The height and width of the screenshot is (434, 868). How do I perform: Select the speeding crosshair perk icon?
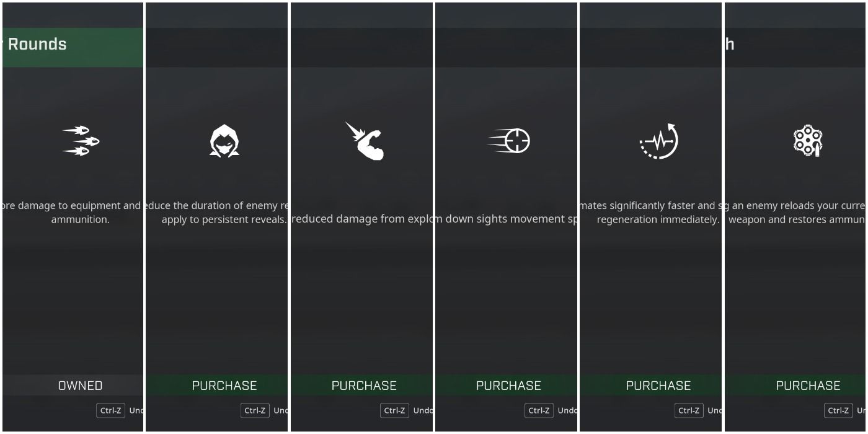pyautogui.click(x=509, y=141)
